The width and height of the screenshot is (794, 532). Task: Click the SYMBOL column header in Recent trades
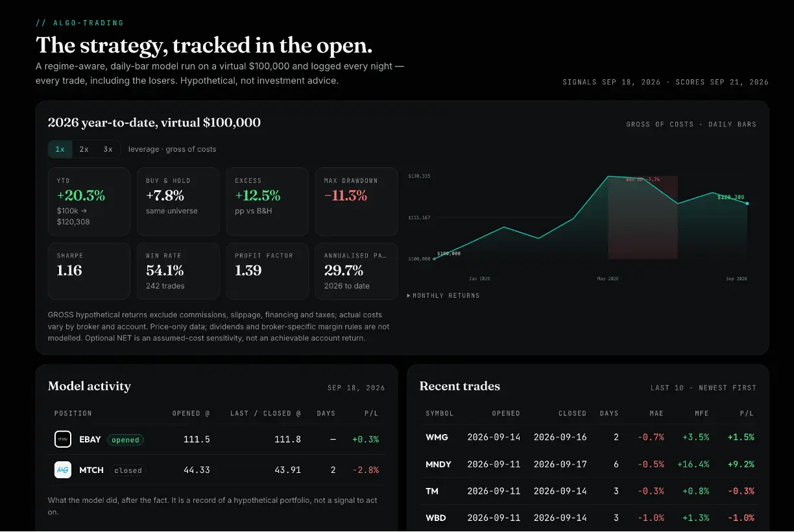440,413
